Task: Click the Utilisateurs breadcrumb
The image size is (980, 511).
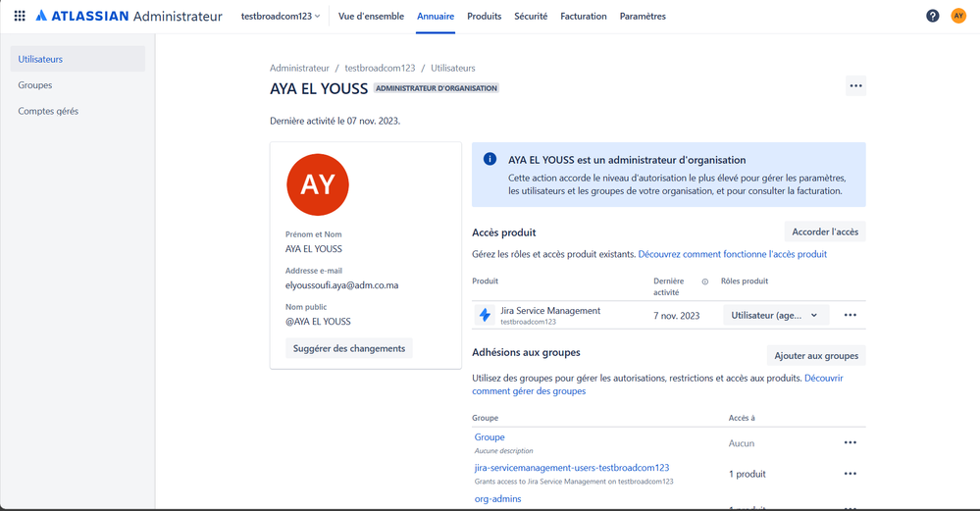Action: pyautogui.click(x=453, y=68)
